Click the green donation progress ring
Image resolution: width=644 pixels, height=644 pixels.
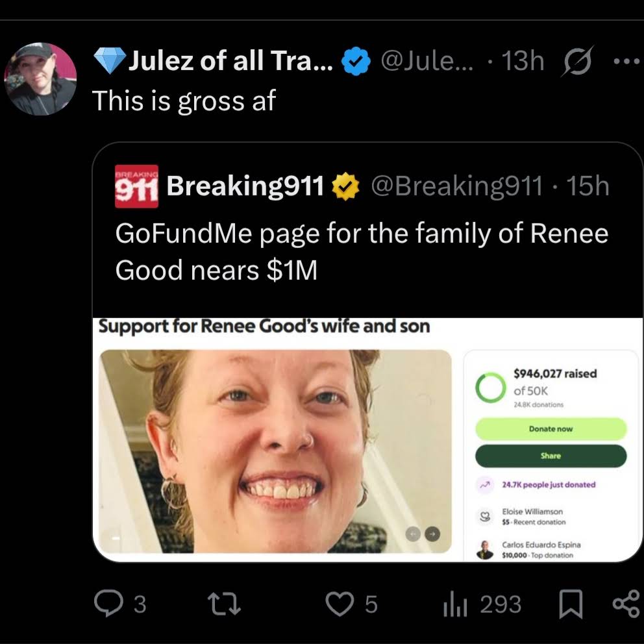(490, 388)
